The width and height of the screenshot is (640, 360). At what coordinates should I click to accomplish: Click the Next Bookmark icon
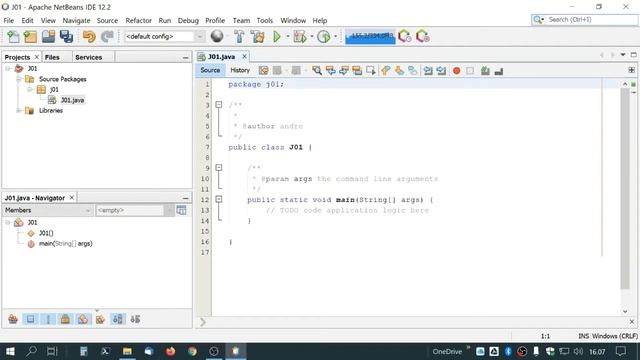[x=399, y=71]
